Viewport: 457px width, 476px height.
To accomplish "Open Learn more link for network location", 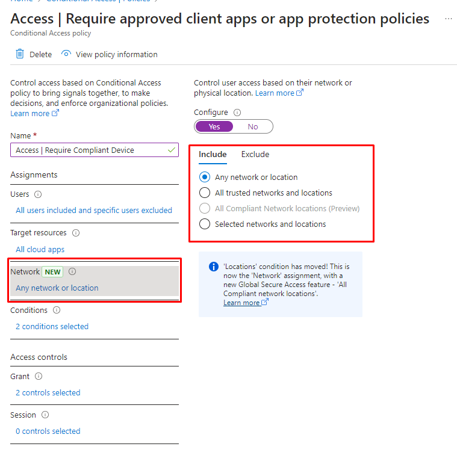I will (275, 93).
